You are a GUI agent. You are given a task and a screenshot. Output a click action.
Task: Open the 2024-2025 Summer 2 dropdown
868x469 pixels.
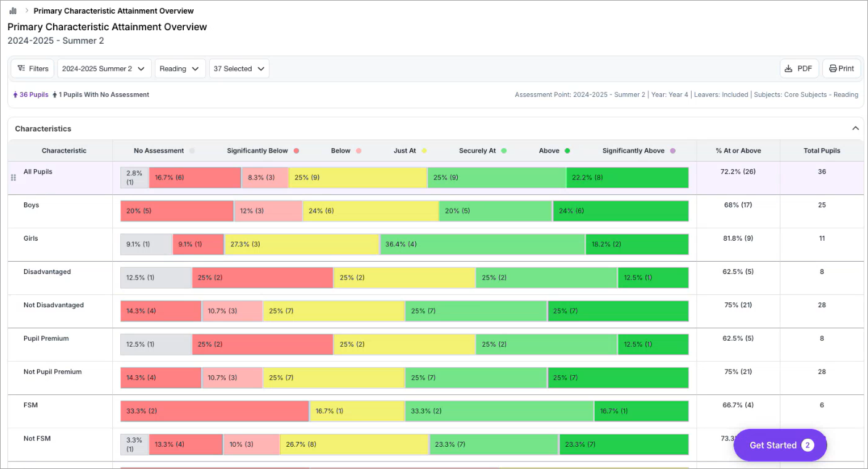pos(104,68)
